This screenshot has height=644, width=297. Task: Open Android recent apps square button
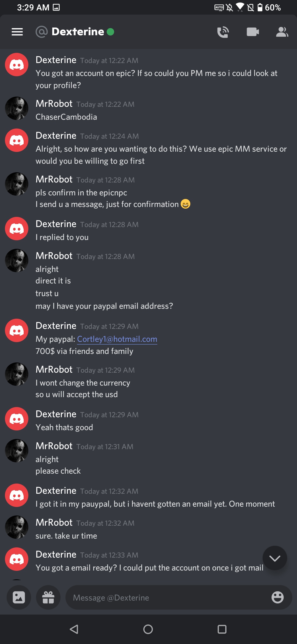[x=222, y=629]
